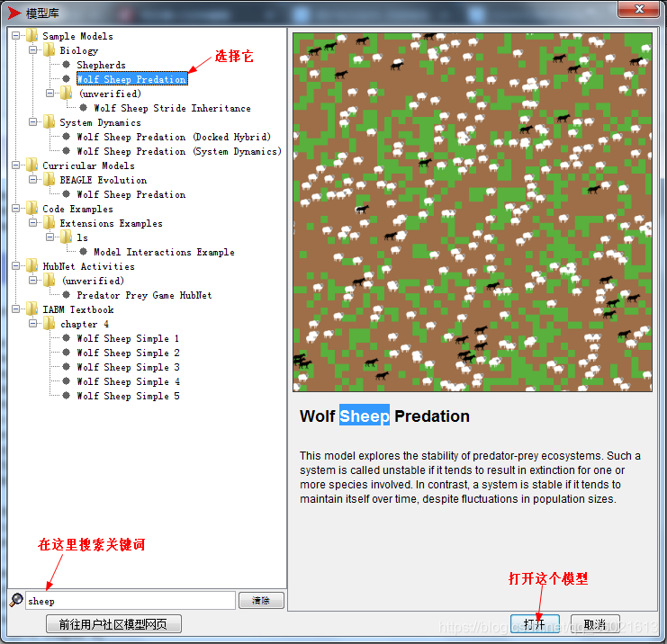This screenshot has height=644, width=667.
Task: Collapse the HubNet Activities tree node
Action: (15, 266)
